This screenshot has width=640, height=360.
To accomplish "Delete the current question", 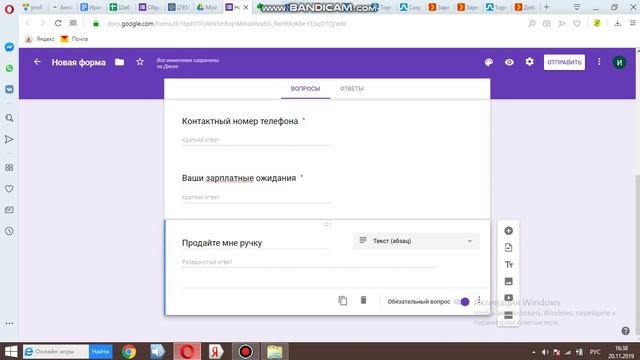I will [x=363, y=300].
